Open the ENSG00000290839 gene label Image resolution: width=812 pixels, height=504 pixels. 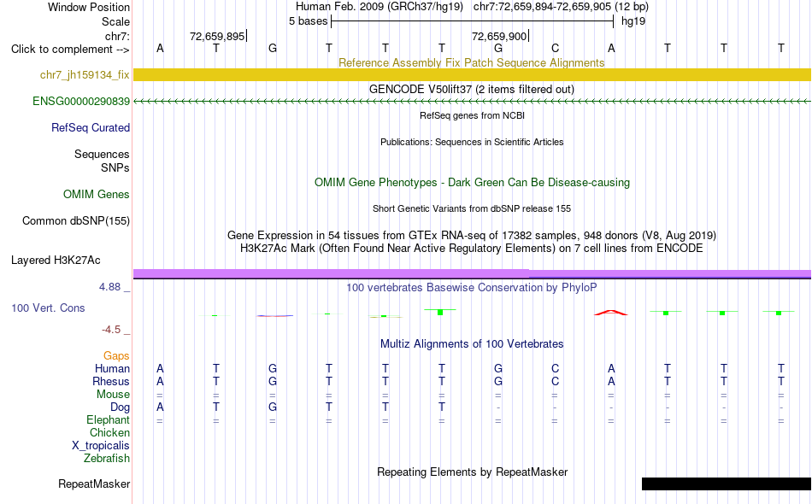(81, 102)
